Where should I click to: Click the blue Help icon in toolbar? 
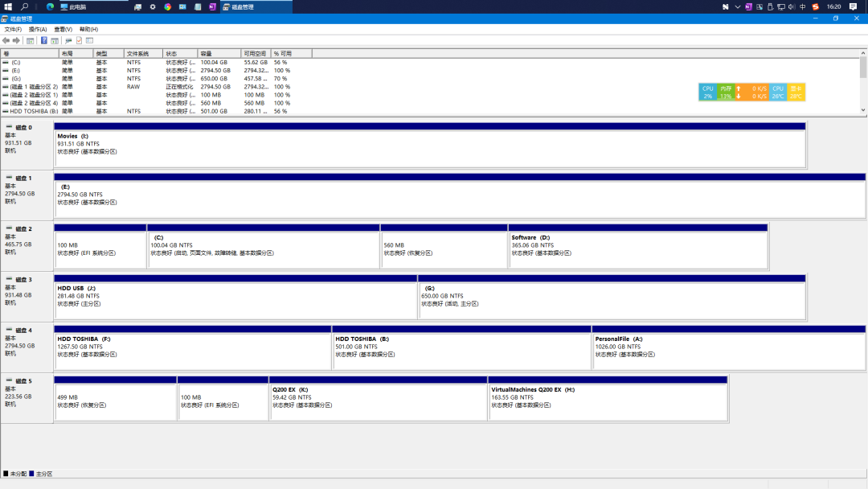coord(44,40)
